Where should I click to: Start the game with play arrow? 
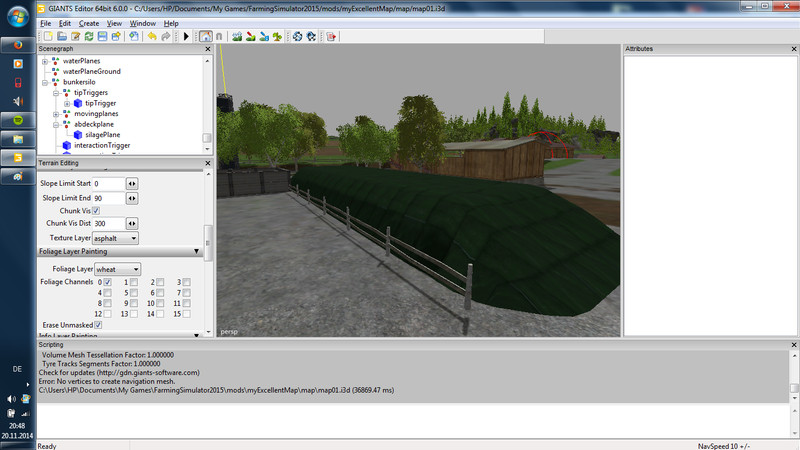pos(186,36)
